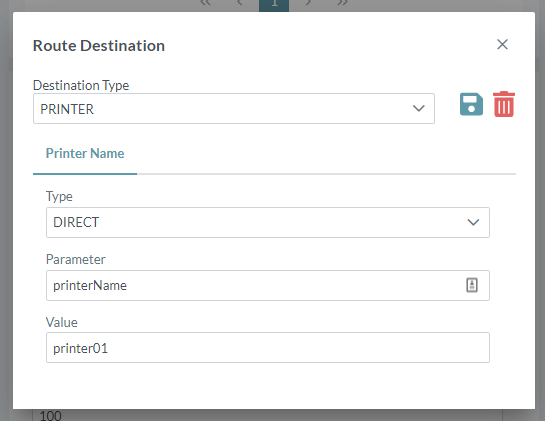Delete the destination using red trash icon

click(x=504, y=104)
